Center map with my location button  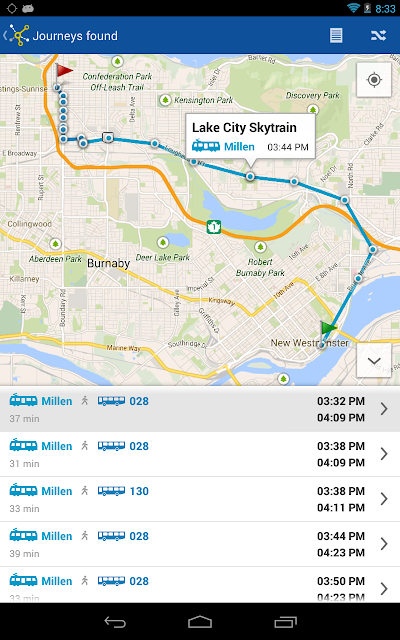374,80
